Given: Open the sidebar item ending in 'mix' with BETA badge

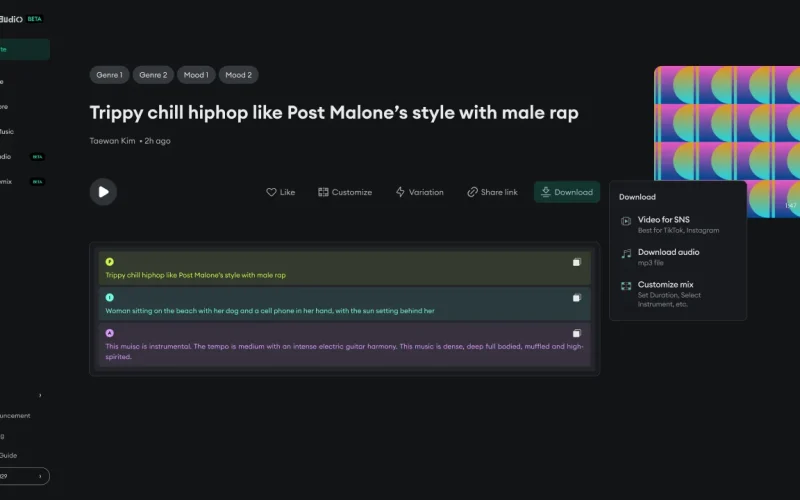Looking at the screenshot, I should 22,182.
